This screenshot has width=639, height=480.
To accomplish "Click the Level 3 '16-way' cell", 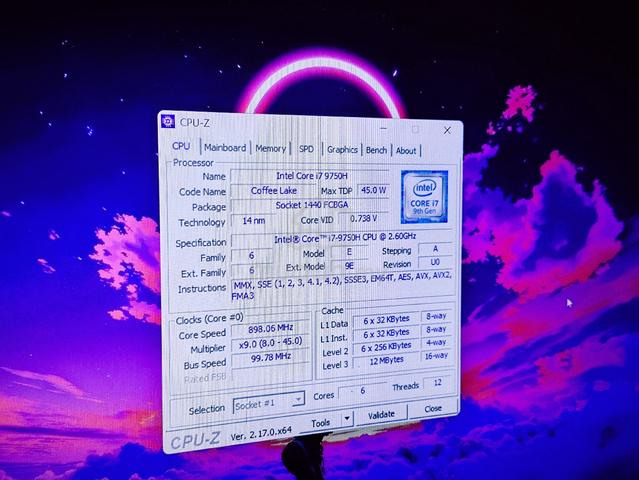I will 436,356.
